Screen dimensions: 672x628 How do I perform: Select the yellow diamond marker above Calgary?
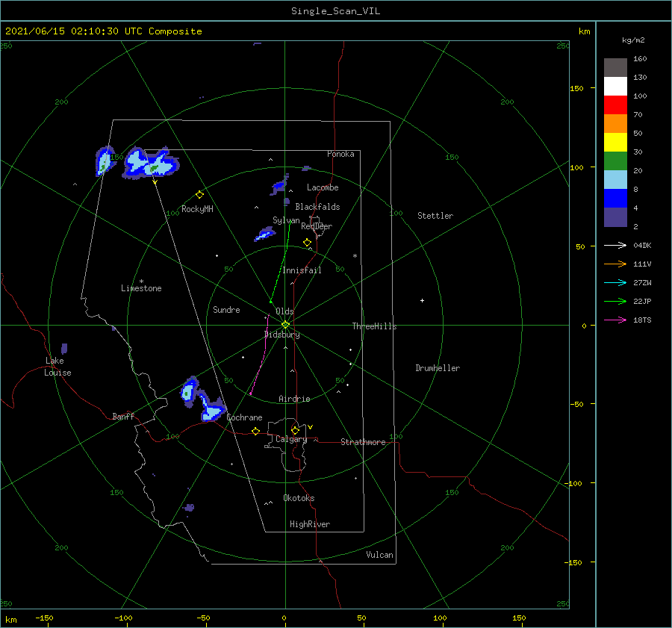(x=295, y=430)
